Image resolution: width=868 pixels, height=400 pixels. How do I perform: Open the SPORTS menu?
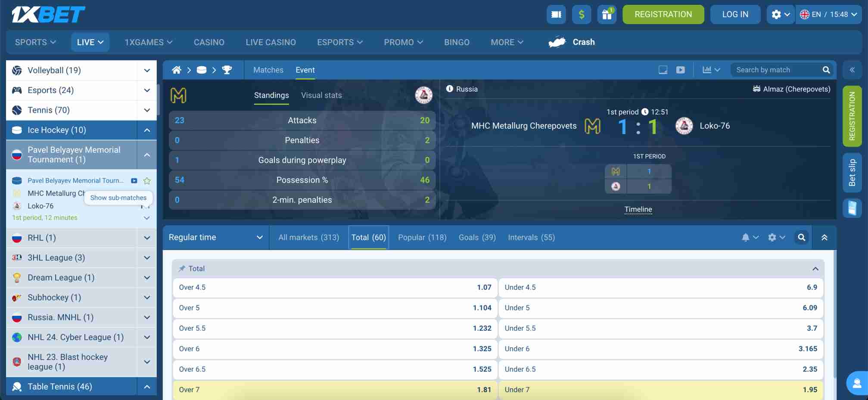tap(35, 42)
